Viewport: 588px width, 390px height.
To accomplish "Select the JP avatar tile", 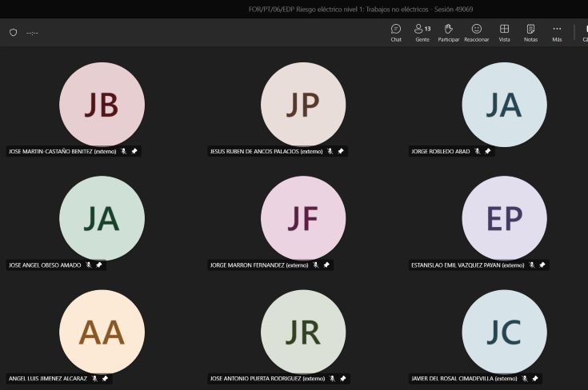I will pos(303,105).
